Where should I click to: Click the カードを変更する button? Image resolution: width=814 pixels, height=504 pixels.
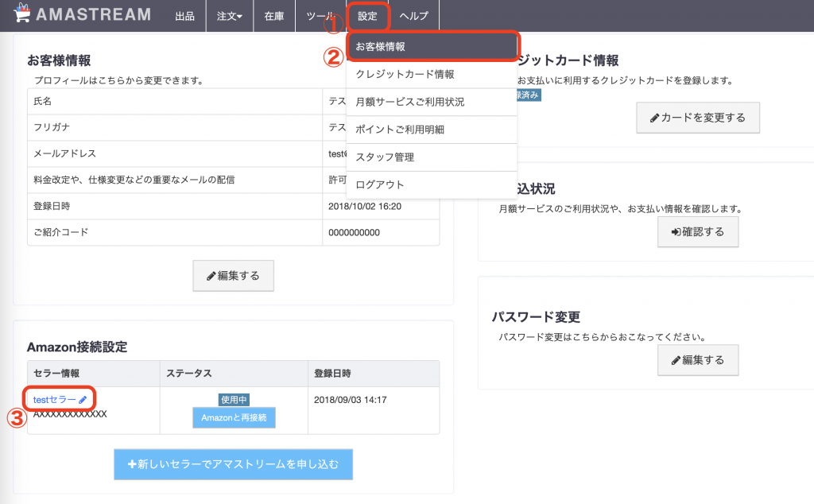click(x=698, y=118)
